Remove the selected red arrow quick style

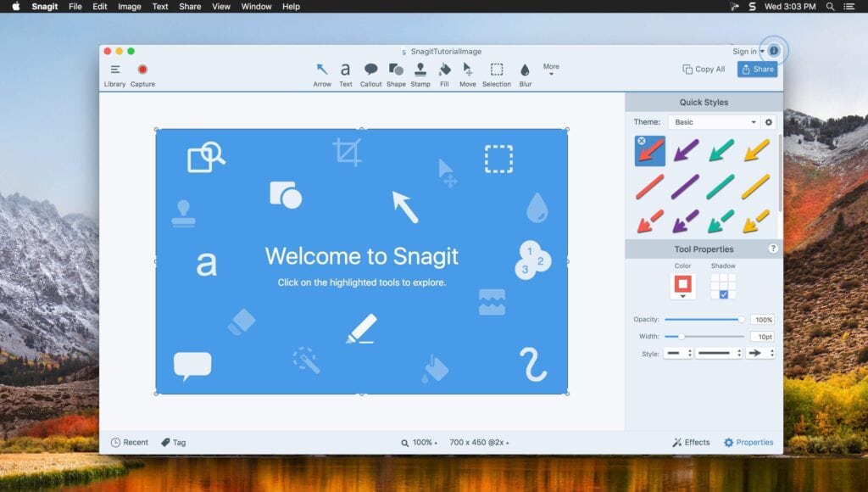[x=641, y=141]
